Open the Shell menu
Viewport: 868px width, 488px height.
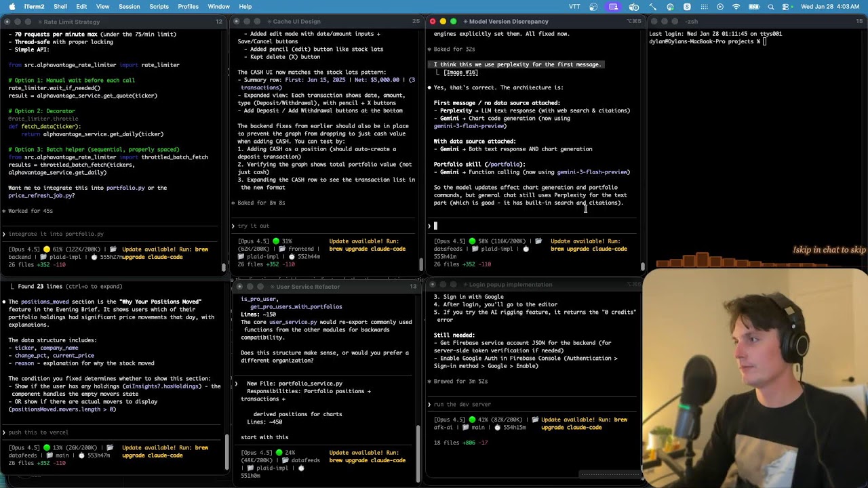coord(60,7)
